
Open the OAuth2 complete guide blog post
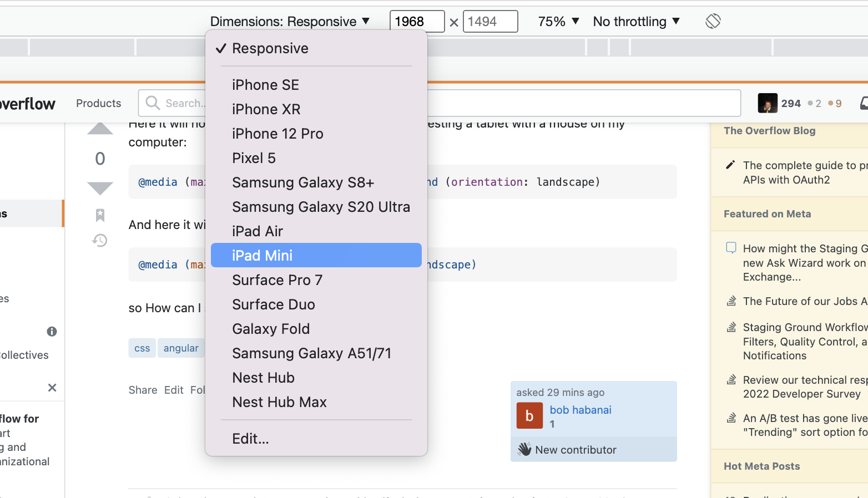pos(805,172)
